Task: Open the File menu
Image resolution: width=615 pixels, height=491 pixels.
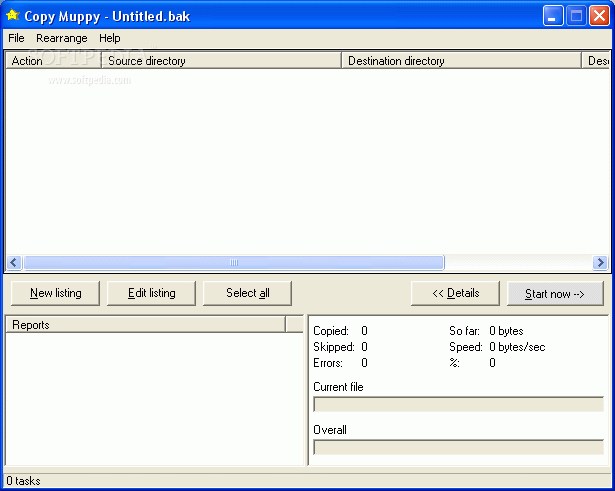Action: (16, 38)
